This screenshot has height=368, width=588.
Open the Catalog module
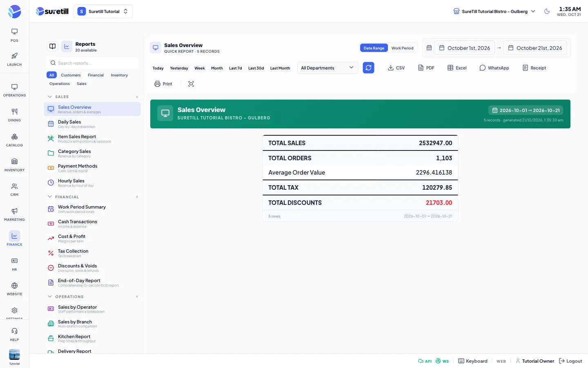pos(14,140)
